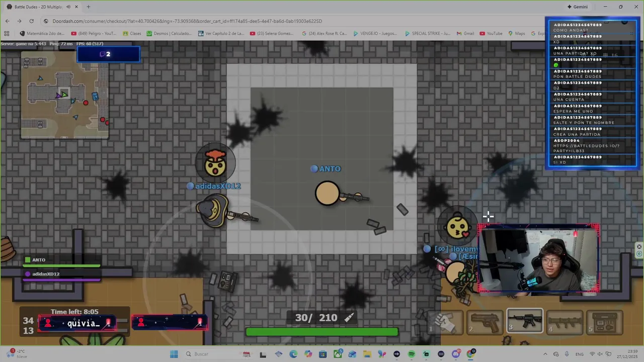Reload the current page

[x=31, y=21]
